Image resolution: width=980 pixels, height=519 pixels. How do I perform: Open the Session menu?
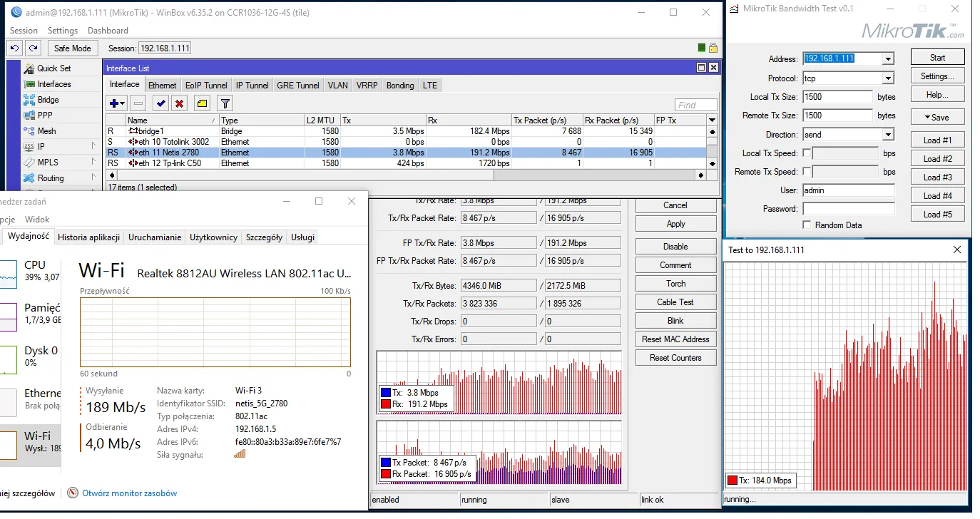click(x=24, y=31)
